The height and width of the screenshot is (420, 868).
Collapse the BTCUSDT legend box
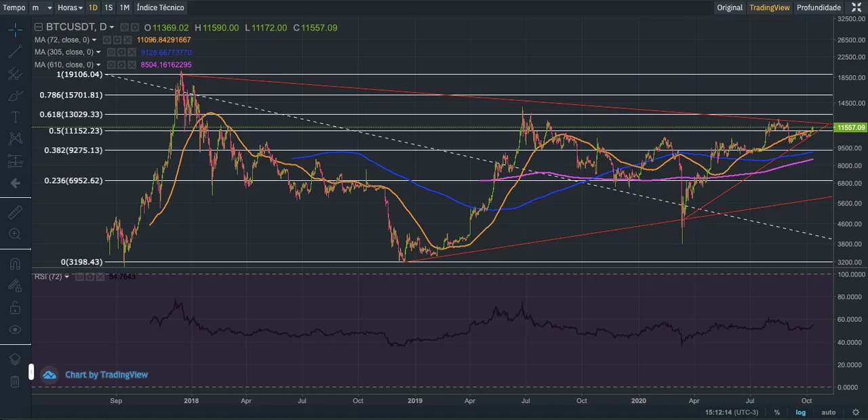[x=39, y=27]
